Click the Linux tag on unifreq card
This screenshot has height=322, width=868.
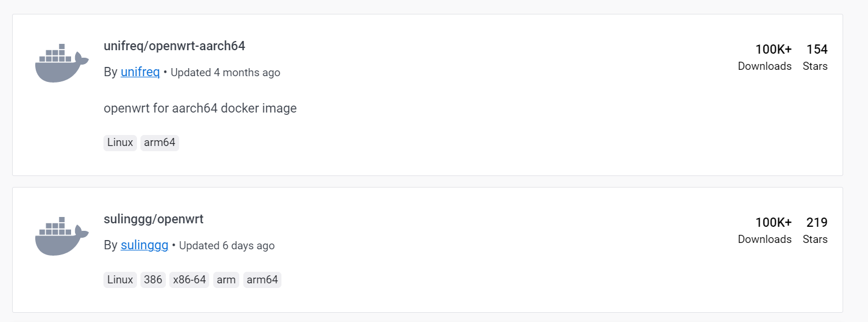coord(120,143)
